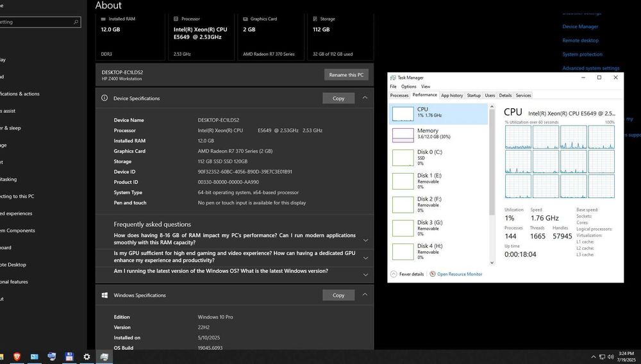Image resolution: width=641 pixels, height=364 pixels.
Task: Select Memory in performance list
Action: pos(439,135)
